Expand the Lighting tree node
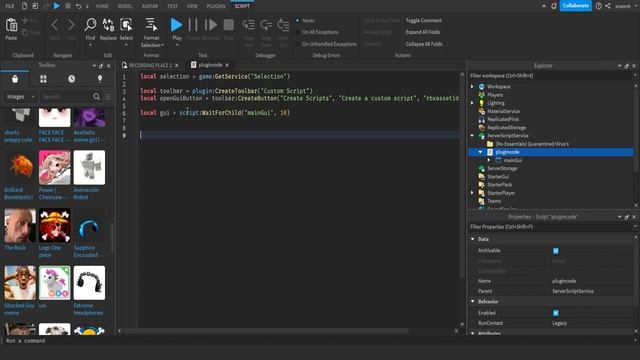The width and height of the screenshot is (640, 360). (472, 103)
